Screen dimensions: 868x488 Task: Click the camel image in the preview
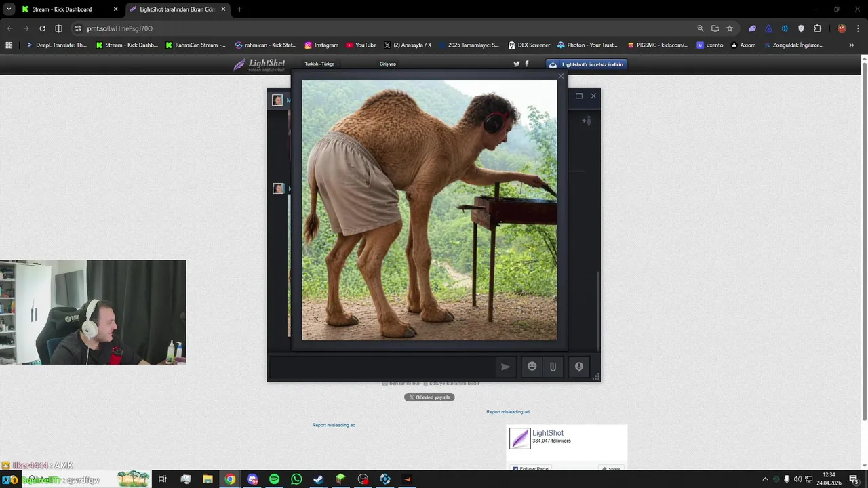coord(429,210)
